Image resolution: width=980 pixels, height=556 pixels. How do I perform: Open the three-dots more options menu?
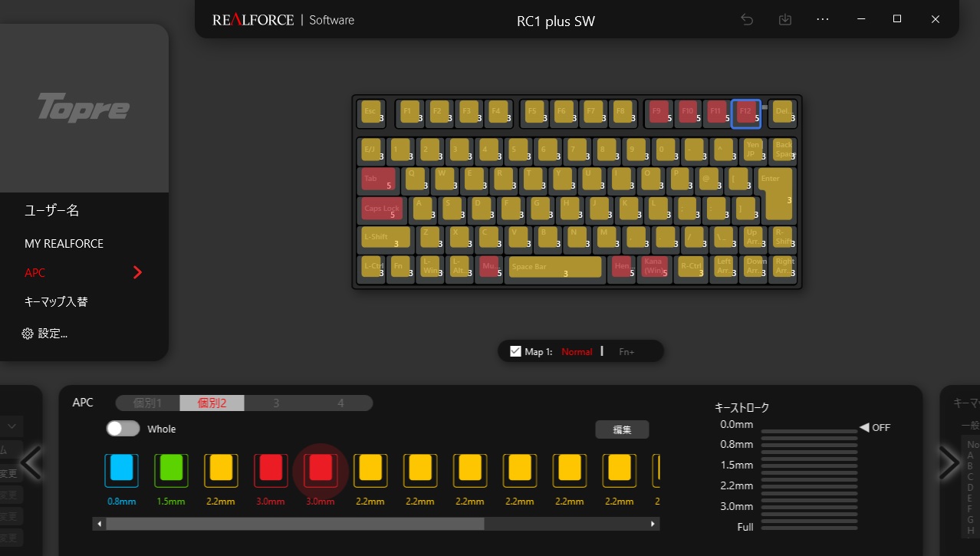coord(823,20)
